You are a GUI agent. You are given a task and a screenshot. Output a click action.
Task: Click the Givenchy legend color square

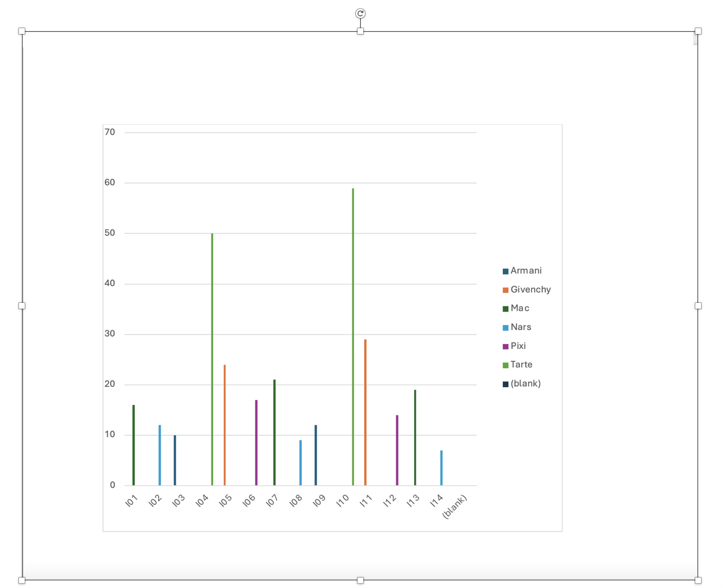point(505,290)
